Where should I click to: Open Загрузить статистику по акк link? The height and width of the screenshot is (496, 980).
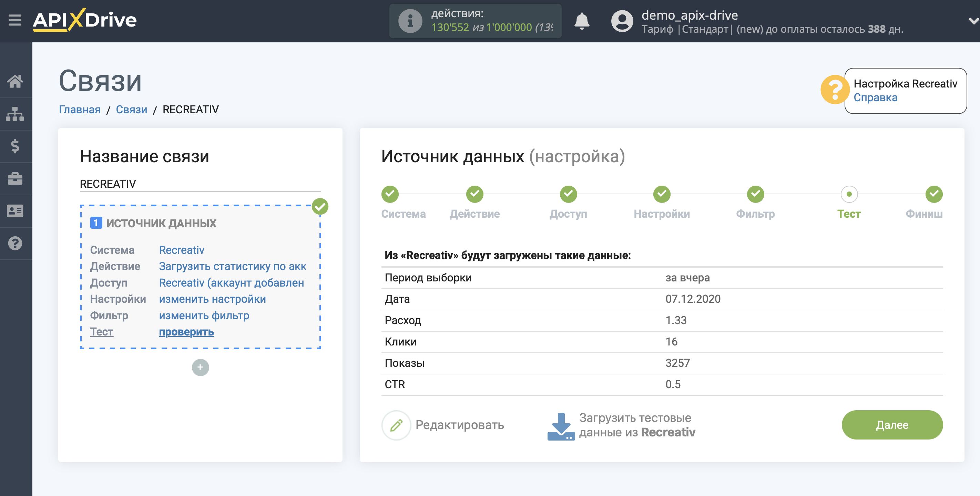pos(232,266)
